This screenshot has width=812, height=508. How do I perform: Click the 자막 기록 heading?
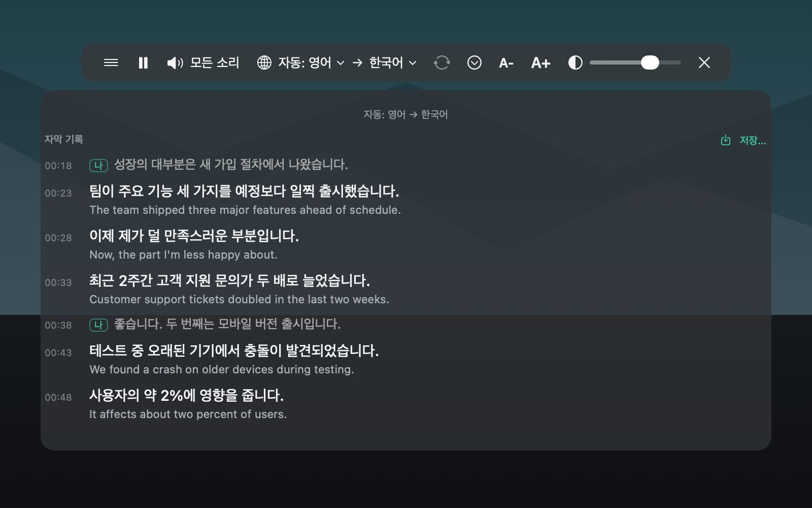[x=64, y=139]
